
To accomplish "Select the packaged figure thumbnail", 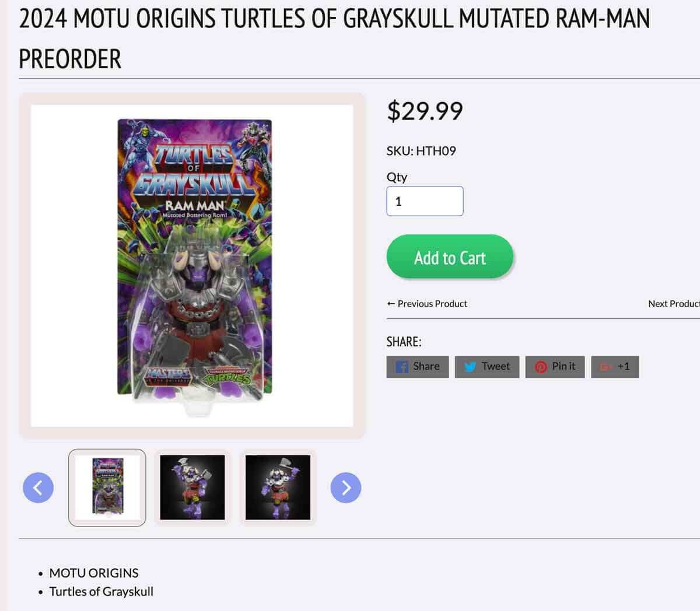I will (x=107, y=487).
